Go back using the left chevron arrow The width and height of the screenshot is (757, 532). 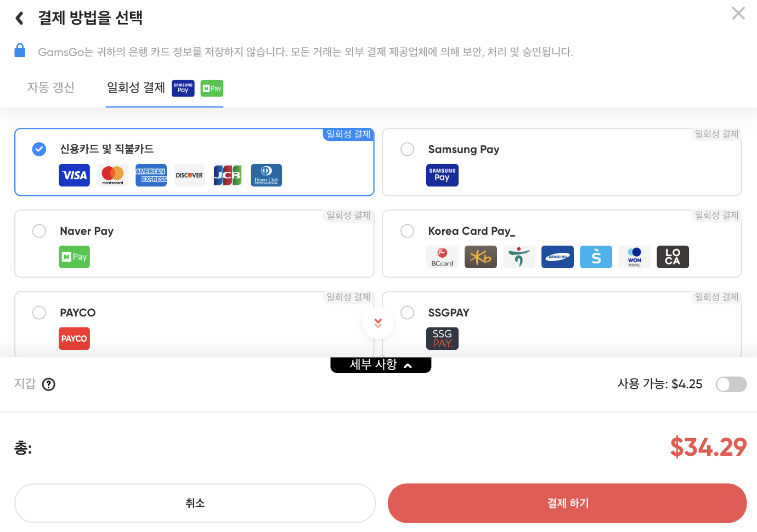point(20,18)
